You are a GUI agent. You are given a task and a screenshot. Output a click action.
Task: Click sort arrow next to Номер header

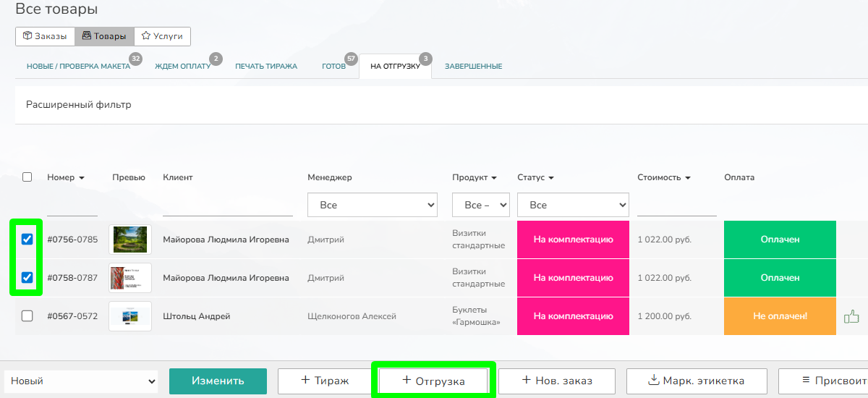click(82, 178)
